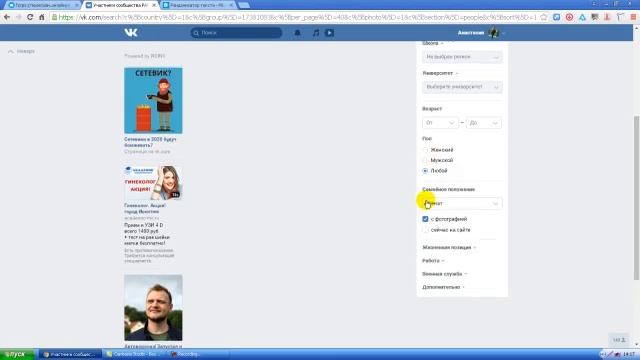Click the Анастасия profile name
Screen dimensions: 640x360
[x=471, y=33]
